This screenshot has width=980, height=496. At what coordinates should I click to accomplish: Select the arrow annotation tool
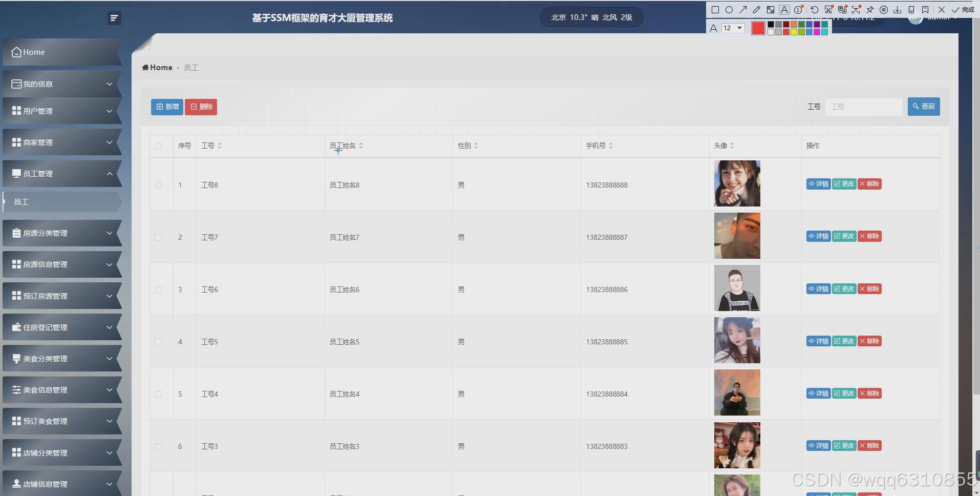click(x=743, y=10)
